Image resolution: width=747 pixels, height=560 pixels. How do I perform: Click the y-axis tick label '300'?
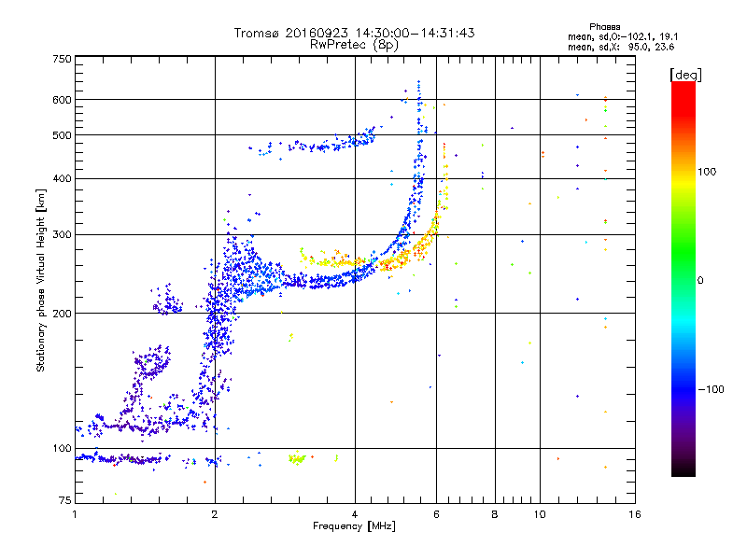62,234
